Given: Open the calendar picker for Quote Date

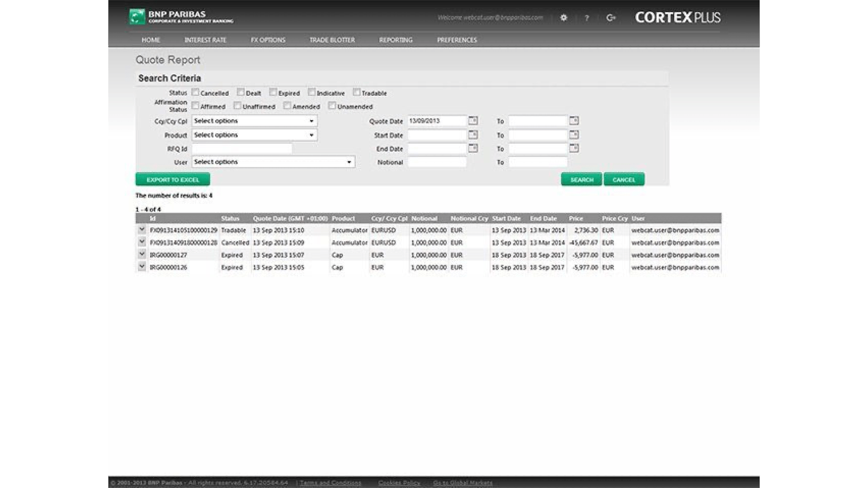Looking at the screenshot, I should 473,121.
